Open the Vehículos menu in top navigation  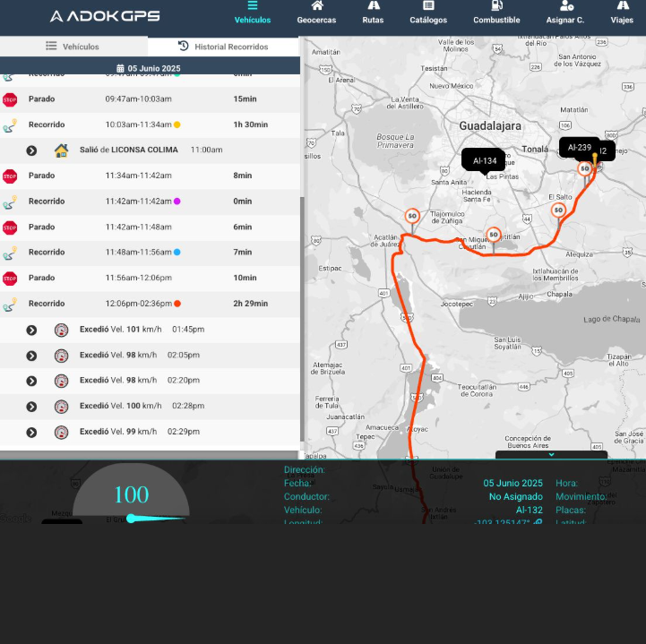[253, 13]
